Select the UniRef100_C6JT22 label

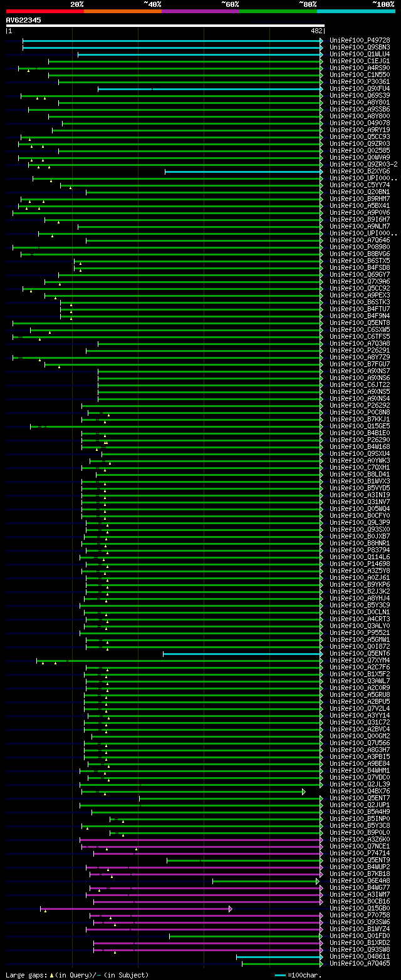(x=360, y=385)
